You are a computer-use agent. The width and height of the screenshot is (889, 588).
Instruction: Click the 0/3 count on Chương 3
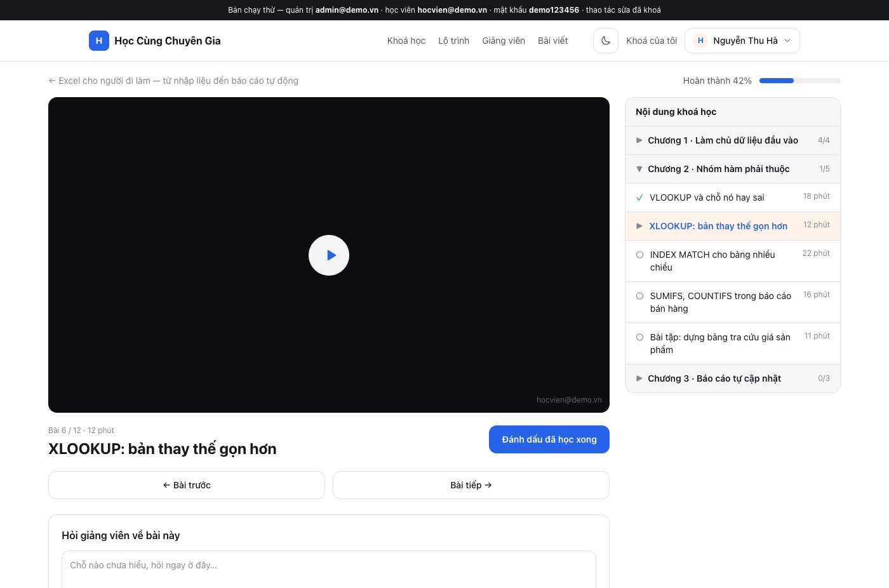824,378
